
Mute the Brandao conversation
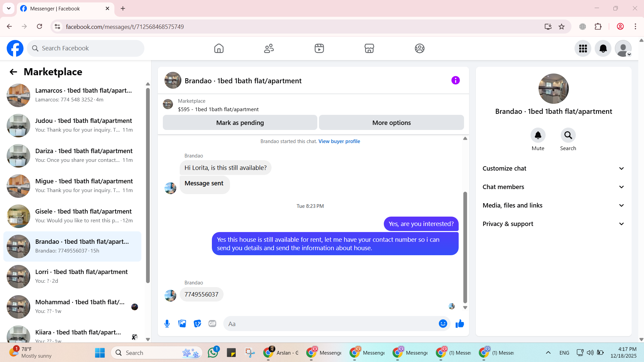(x=538, y=135)
